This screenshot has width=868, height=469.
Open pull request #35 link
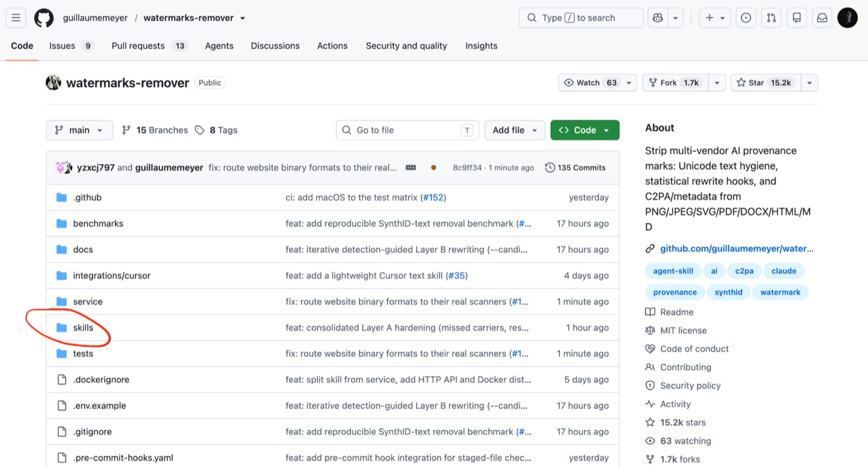(x=456, y=275)
